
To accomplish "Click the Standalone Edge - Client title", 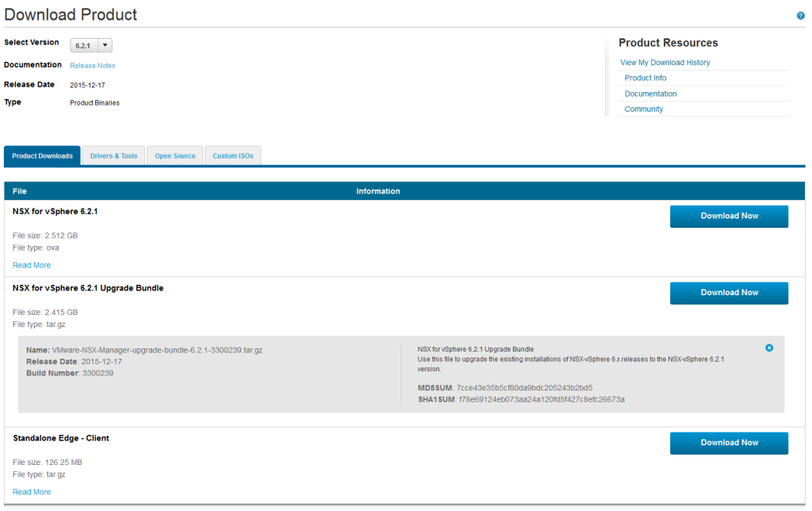I will point(61,439).
